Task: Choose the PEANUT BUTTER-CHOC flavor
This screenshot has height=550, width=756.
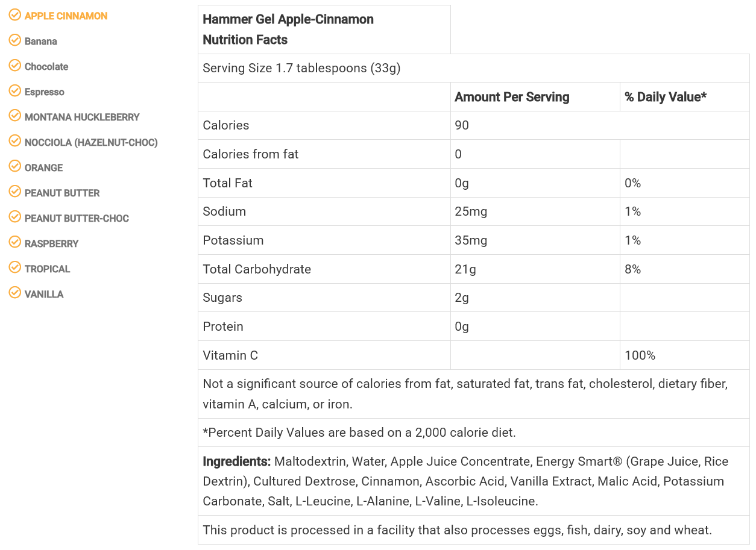Action: click(77, 219)
